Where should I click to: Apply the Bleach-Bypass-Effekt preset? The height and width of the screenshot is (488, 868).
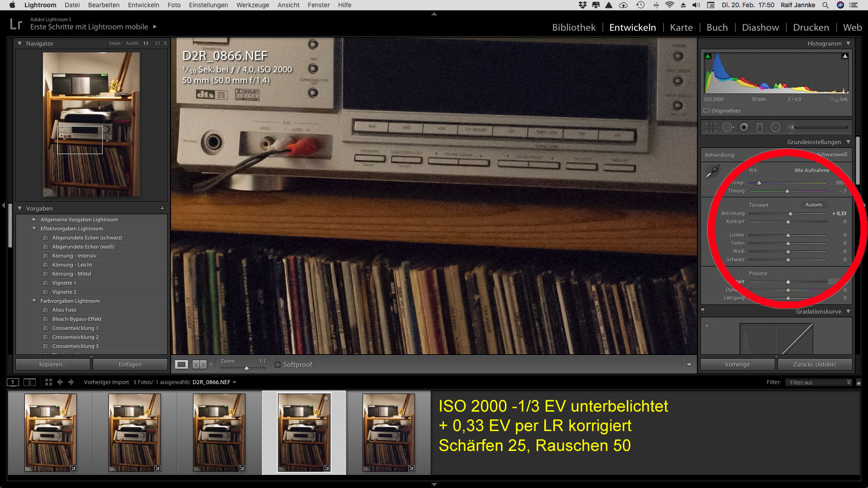coord(77,319)
